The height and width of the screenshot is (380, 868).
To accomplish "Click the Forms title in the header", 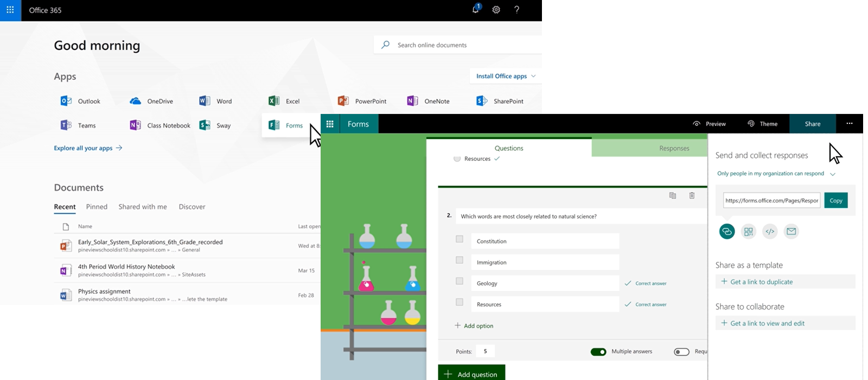I will 358,124.
